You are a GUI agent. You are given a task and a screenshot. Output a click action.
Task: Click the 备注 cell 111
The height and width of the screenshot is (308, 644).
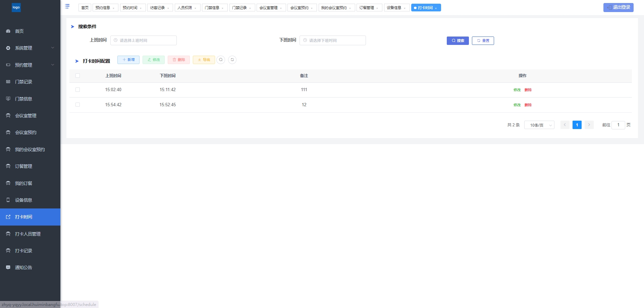(x=304, y=90)
